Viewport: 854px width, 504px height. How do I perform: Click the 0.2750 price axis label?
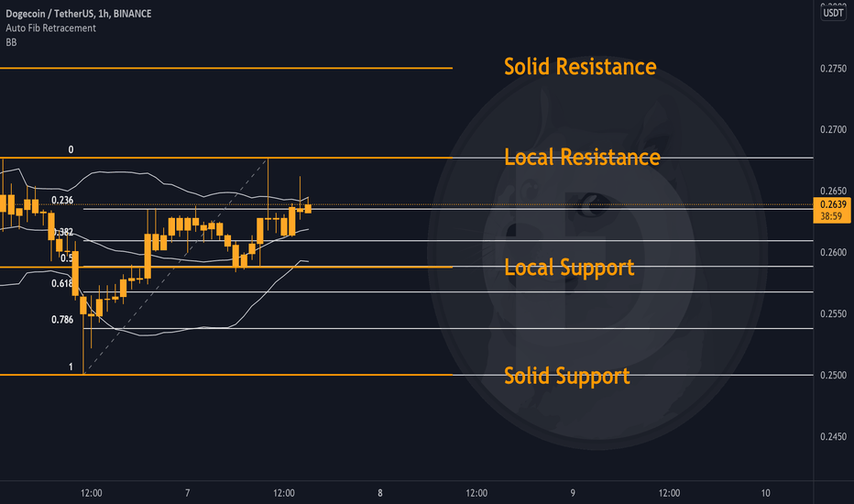click(x=833, y=69)
